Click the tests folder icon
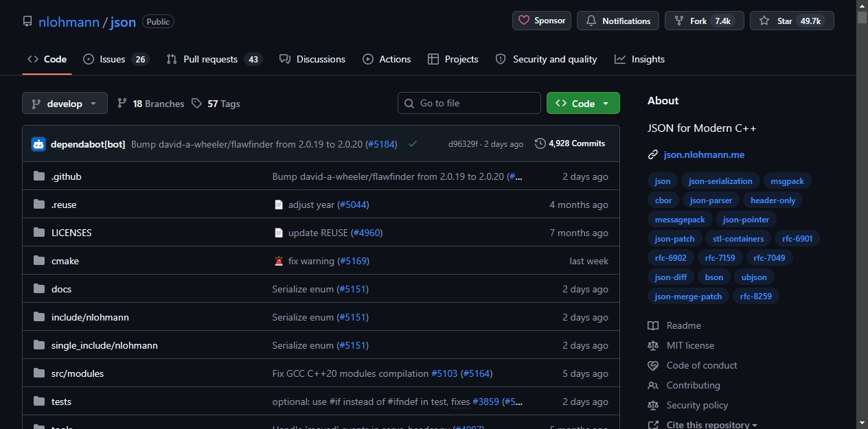Screen dimensions: 868x429 [39, 402]
